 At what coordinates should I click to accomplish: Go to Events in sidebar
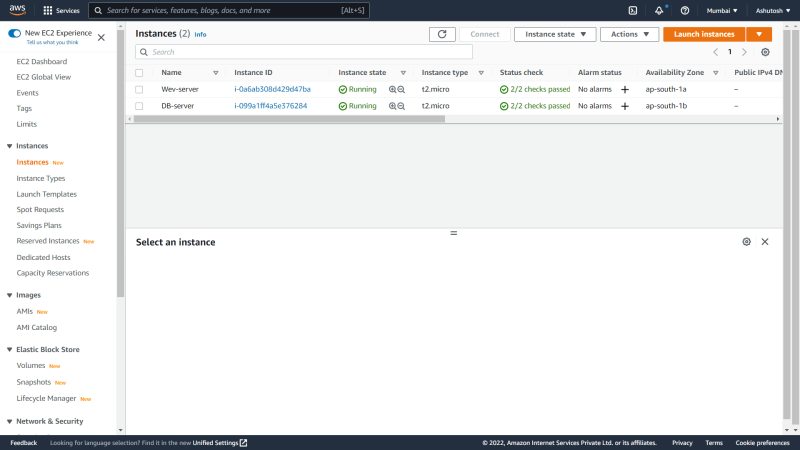click(27, 93)
